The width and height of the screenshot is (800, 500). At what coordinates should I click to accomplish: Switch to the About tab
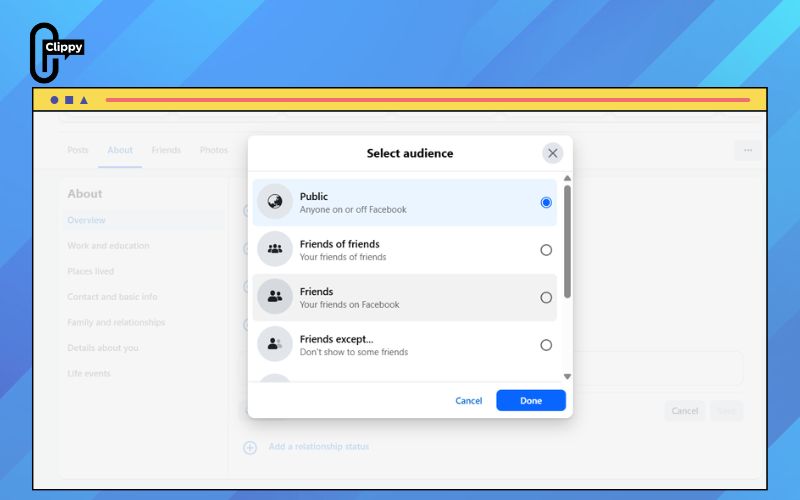point(120,150)
